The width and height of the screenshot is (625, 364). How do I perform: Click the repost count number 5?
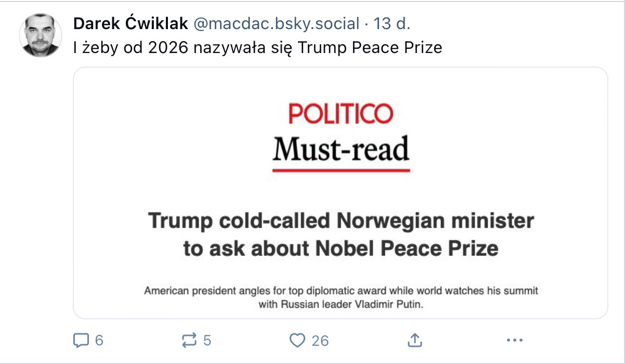click(207, 341)
